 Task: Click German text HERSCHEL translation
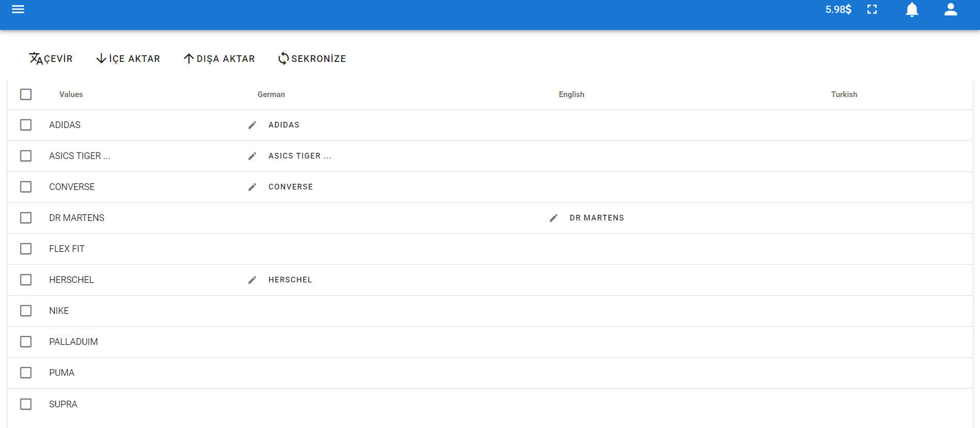[290, 280]
